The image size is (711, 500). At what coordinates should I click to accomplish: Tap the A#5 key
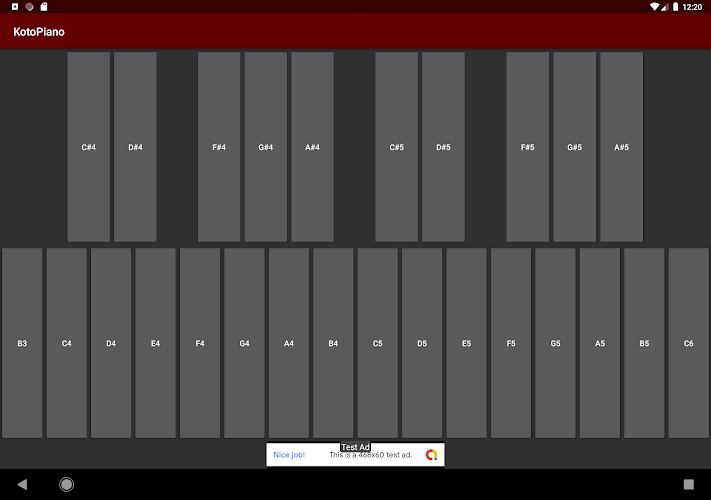pos(621,147)
